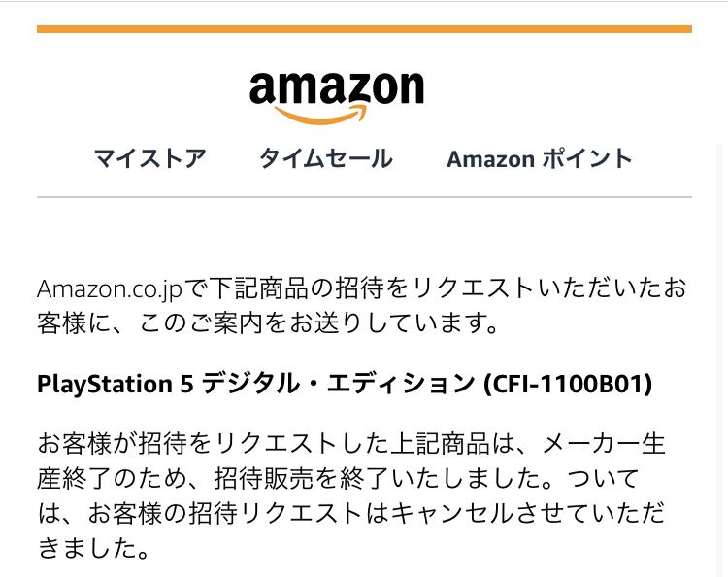Screen dimensions: 728x577
Task: Click the paragraph starting with お客様が招待を
Action: [351, 495]
